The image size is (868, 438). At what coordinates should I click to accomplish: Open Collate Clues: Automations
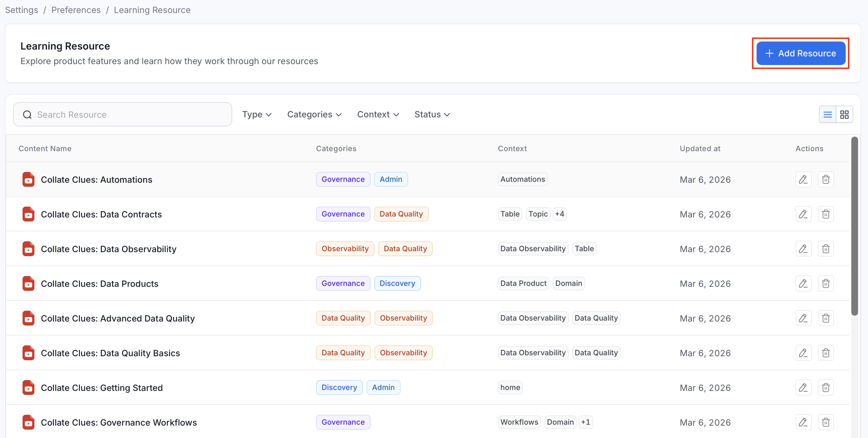96,180
